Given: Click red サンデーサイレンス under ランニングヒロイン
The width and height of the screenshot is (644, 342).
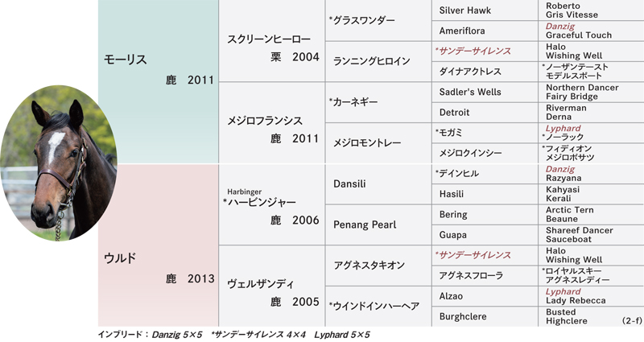Looking at the screenshot, I should pyautogui.click(x=473, y=52).
